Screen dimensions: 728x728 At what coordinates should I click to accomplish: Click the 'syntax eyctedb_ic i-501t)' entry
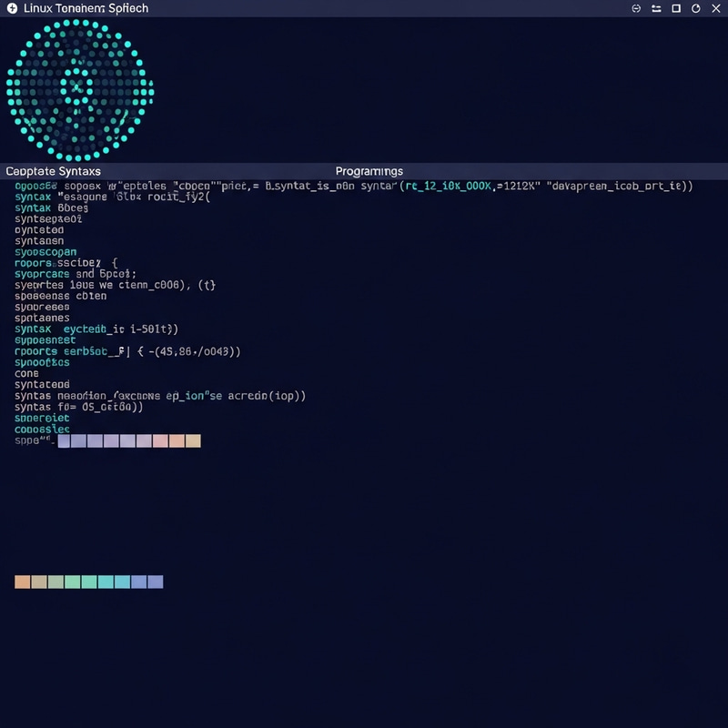96,329
